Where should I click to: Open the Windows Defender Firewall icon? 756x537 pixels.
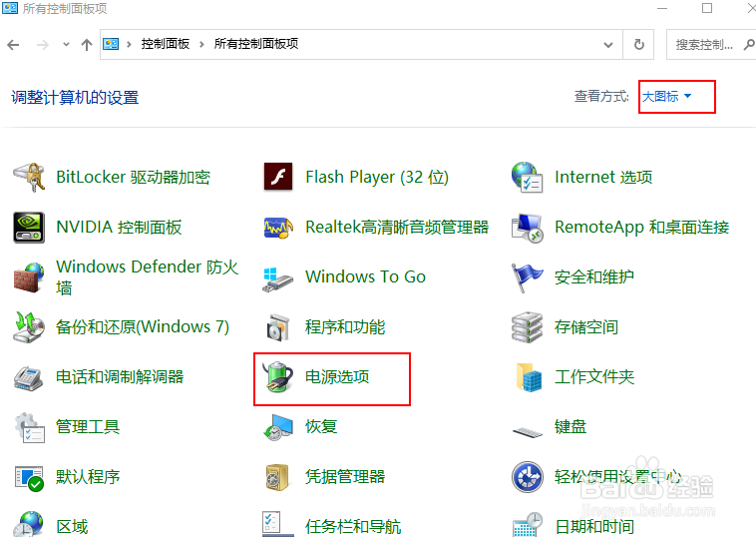tap(29, 277)
